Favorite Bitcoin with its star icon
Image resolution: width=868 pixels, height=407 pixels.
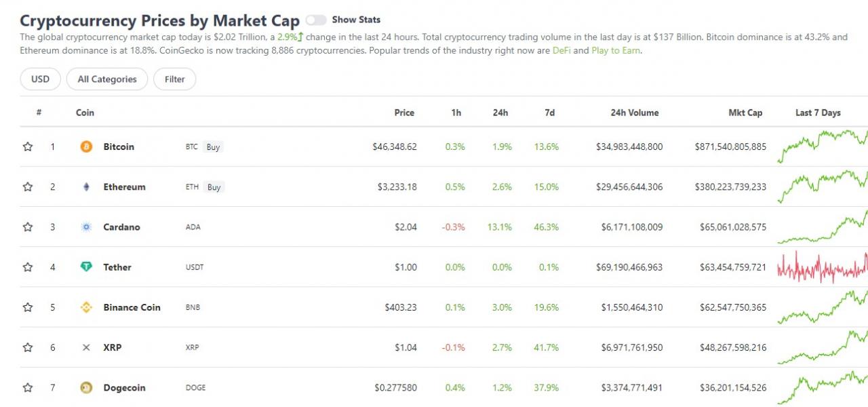(28, 147)
